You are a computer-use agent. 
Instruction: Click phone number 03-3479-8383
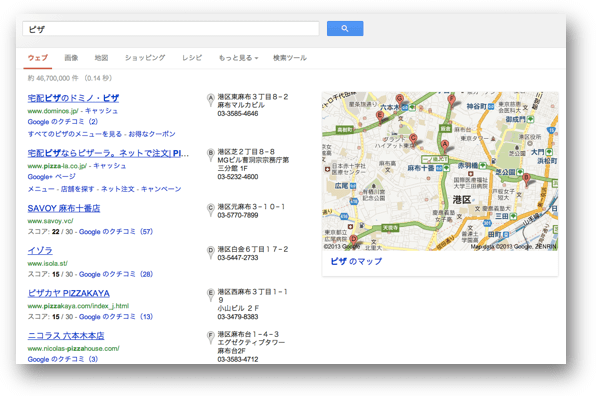click(x=238, y=317)
